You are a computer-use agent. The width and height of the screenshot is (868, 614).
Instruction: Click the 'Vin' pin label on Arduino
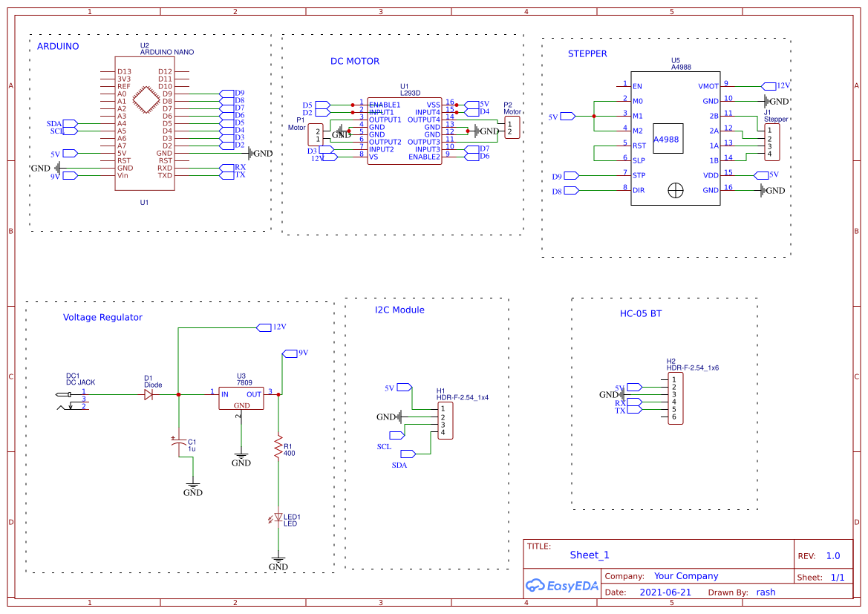[123, 175]
